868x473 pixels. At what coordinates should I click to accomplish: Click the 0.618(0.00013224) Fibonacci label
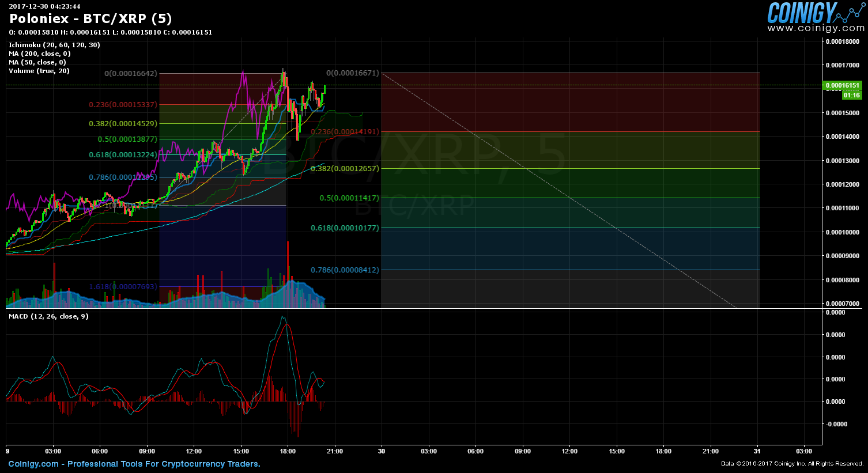click(123, 155)
